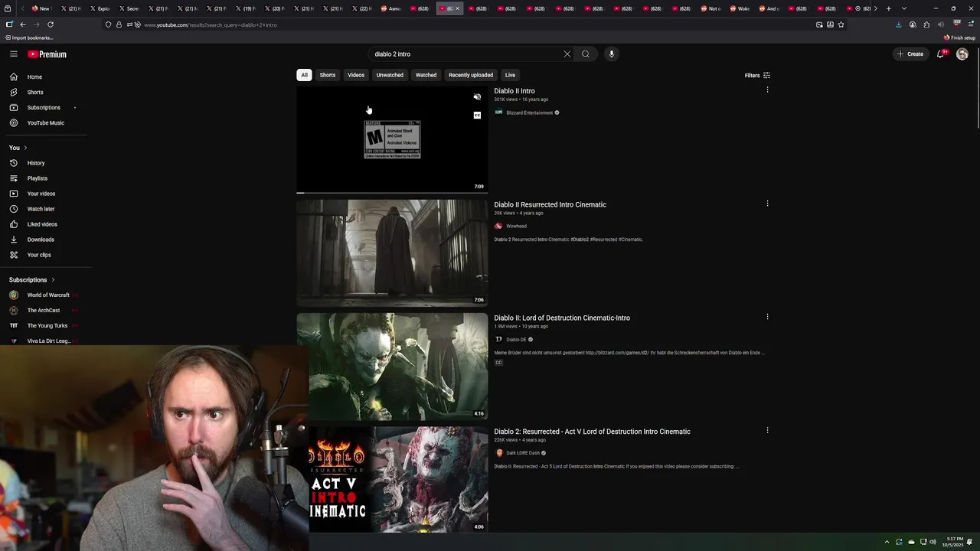Open Diablo II Resurrected Intro Cinematic thumbnail
The width and height of the screenshot is (980, 551).
(x=392, y=253)
